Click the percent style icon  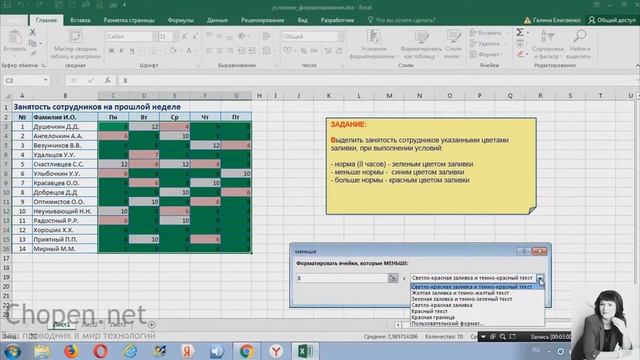pyautogui.click(x=304, y=51)
